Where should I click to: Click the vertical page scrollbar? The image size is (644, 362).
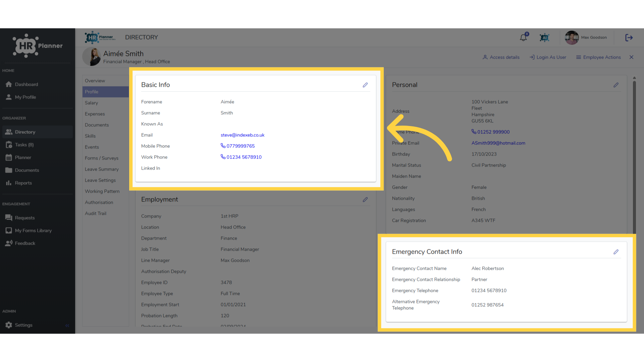pos(634,158)
